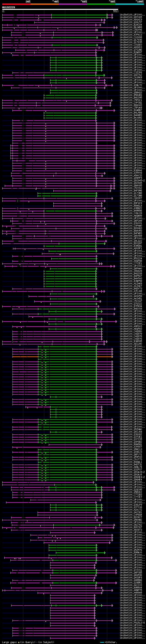Open hit UniRef100_Q9T0G5

[131, 17]
